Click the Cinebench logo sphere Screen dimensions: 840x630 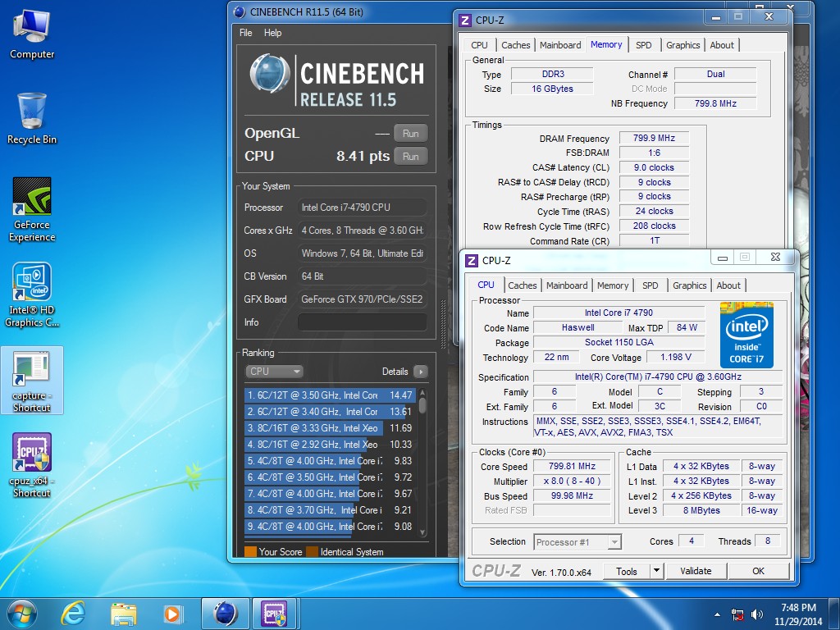pyautogui.click(x=270, y=73)
